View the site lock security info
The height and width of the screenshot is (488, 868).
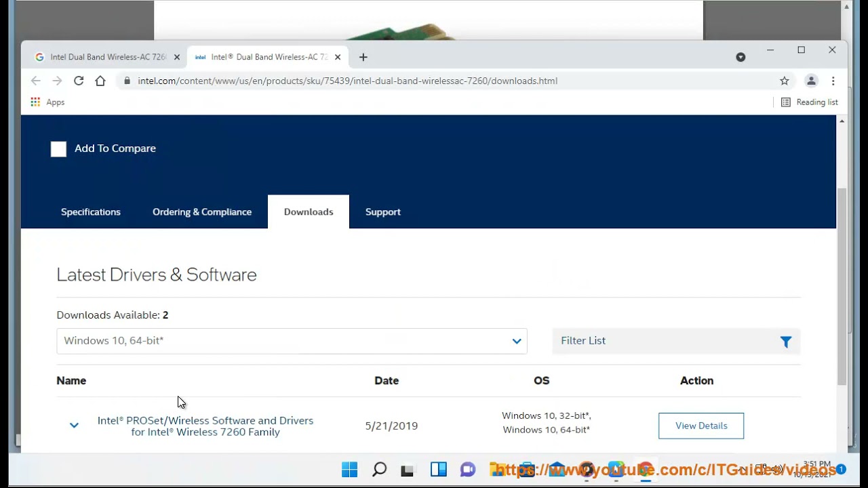click(126, 81)
